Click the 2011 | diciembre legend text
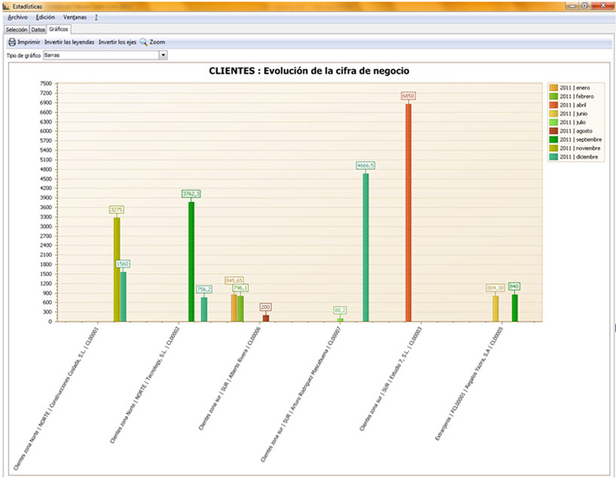The height and width of the screenshot is (480, 616). 579,157
